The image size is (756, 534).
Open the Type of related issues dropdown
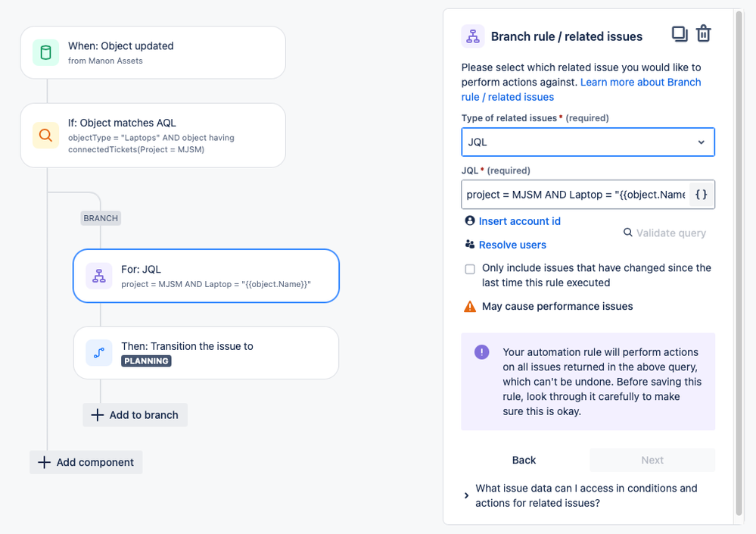(x=588, y=142)
